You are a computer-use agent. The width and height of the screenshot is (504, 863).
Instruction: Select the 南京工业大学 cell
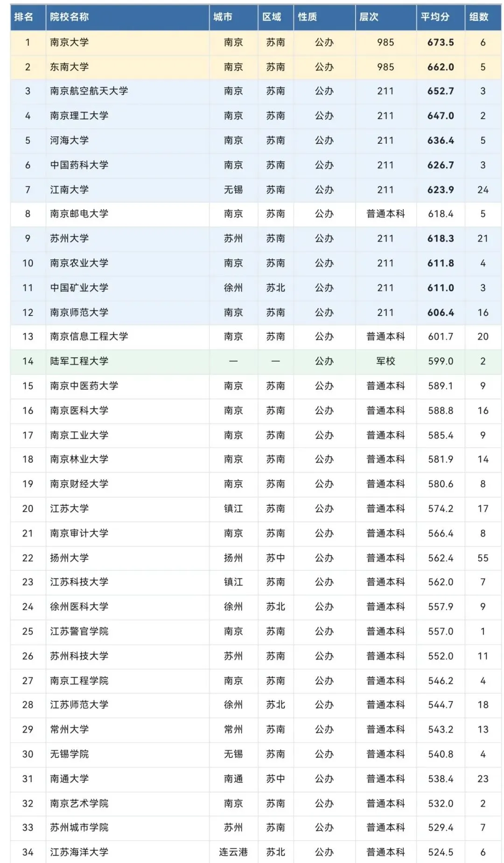tap(127, 436)
